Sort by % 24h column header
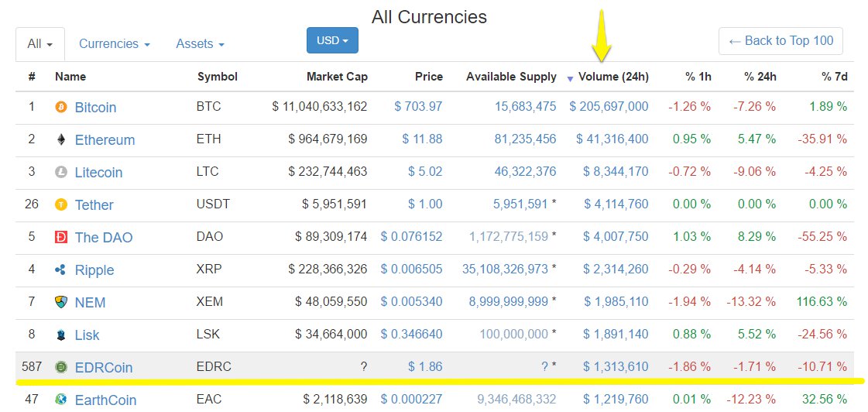The width and height of the screenshot is (868, 412). point(760,77)
